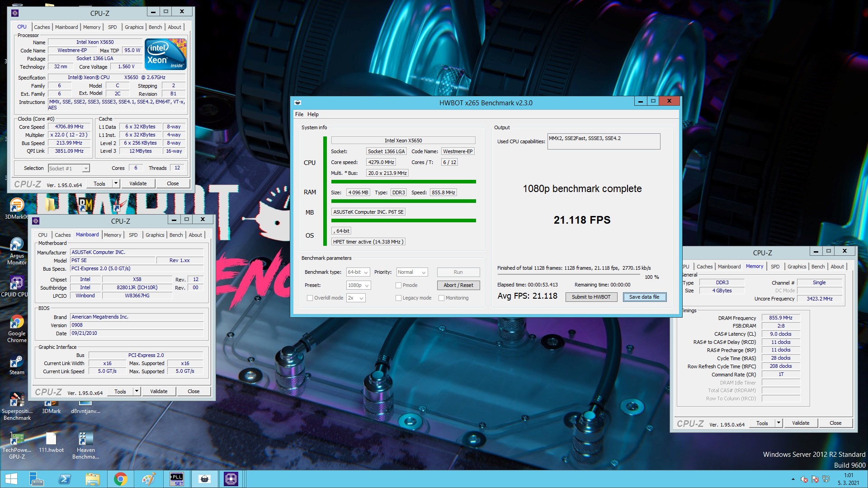Click Submit to HWBOT button
868x488 pixels.
click(x=591, y=297)
